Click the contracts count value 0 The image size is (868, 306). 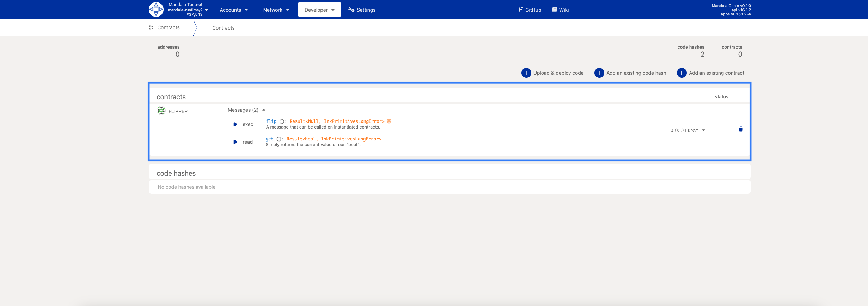(740, 54)
